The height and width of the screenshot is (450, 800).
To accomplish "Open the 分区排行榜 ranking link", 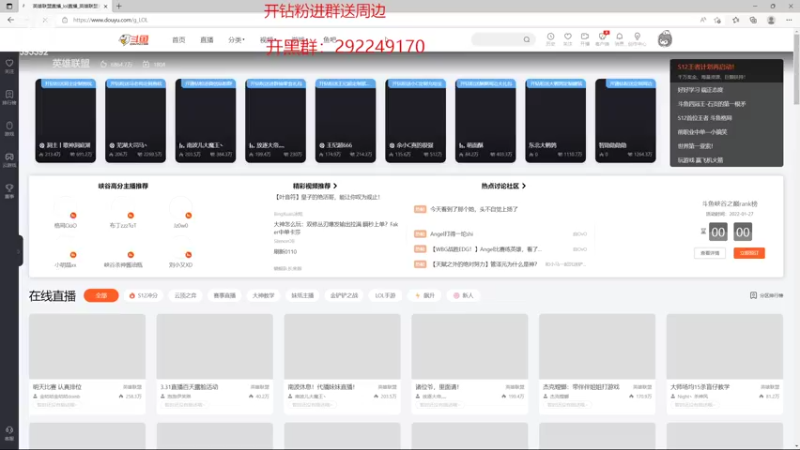I will [766, 295].
